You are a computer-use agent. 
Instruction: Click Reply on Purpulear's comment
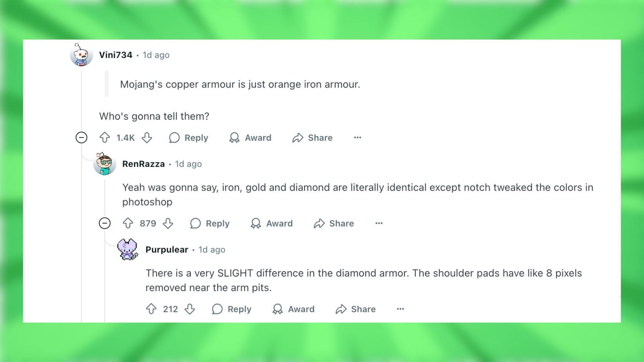click(231, 309)
